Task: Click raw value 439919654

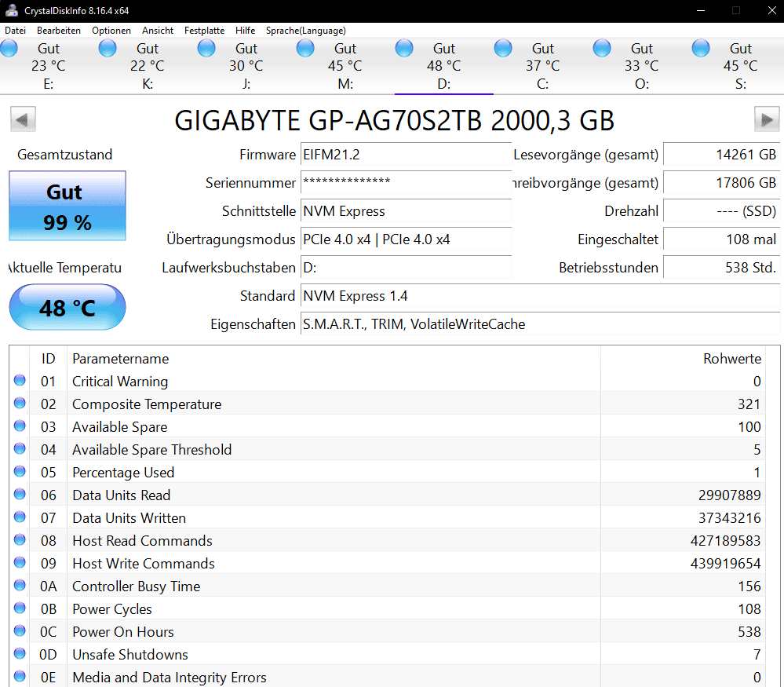Action: 725,564
